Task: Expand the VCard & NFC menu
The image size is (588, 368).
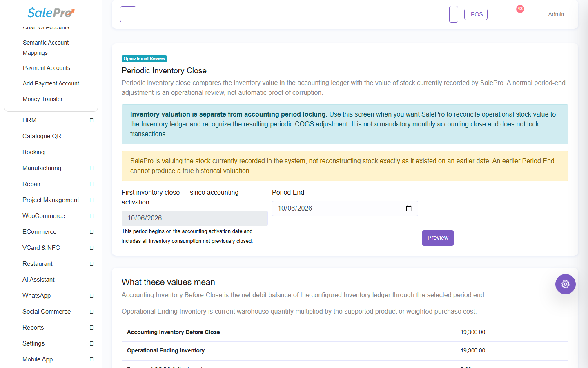Action: point(58,248)
